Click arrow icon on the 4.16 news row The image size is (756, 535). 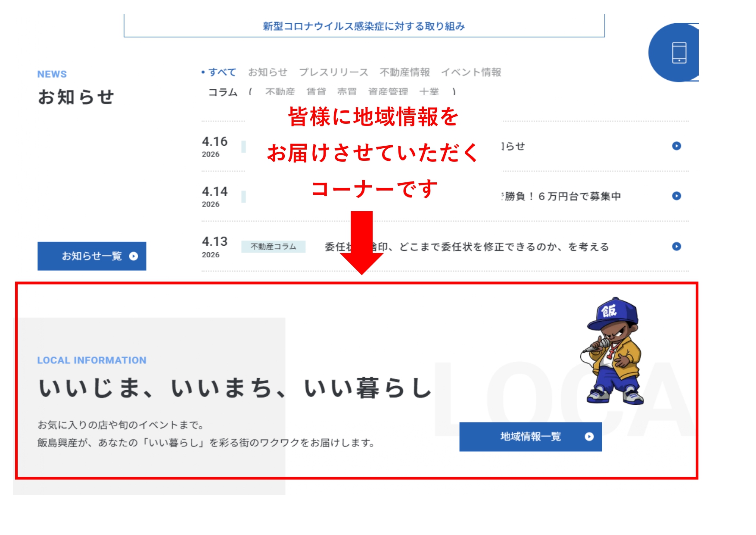click(x=676, y=146)
